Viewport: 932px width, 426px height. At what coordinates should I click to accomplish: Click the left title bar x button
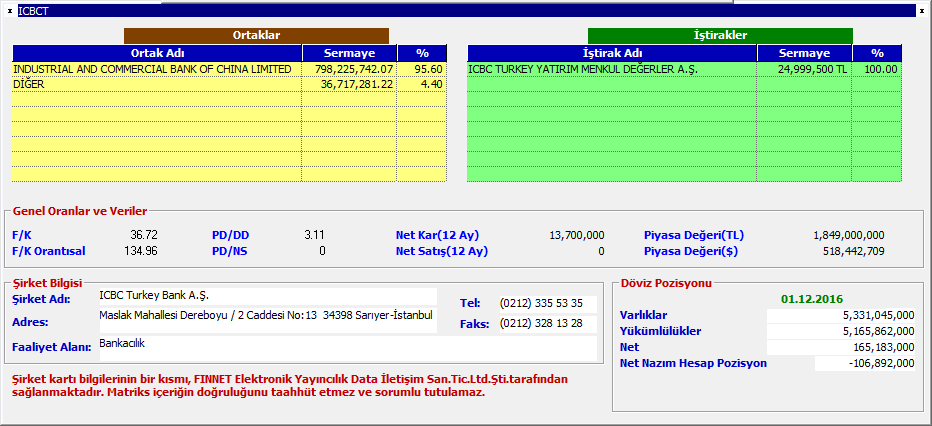(10, 11)
